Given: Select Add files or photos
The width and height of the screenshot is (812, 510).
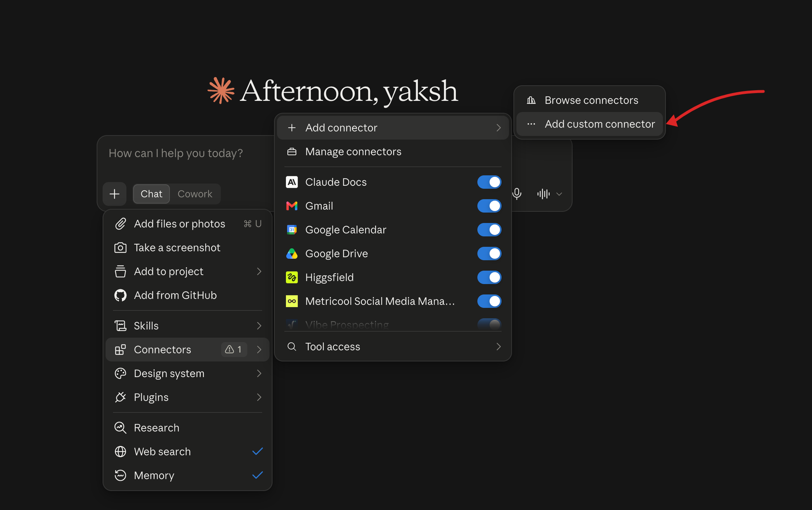Looking at the screenshot, I should [x=188, y=224].
